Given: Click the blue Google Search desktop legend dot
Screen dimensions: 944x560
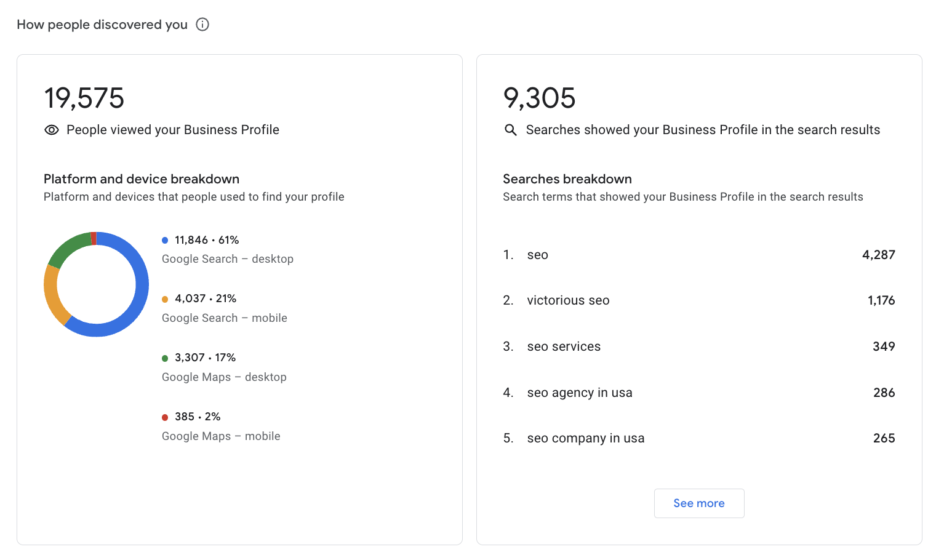Looking at the screenshot, I should [x=165, y=241].
